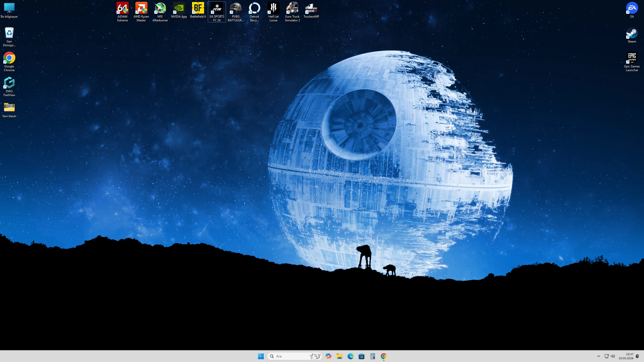Select the Epic Games Launcher shortcut

coord(632,62)
